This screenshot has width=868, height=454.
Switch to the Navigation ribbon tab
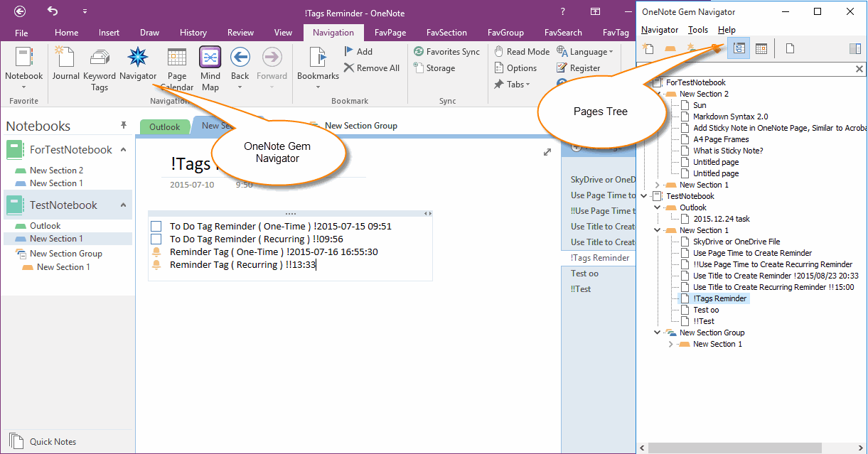pyautogui.click(x=333, y=32)
